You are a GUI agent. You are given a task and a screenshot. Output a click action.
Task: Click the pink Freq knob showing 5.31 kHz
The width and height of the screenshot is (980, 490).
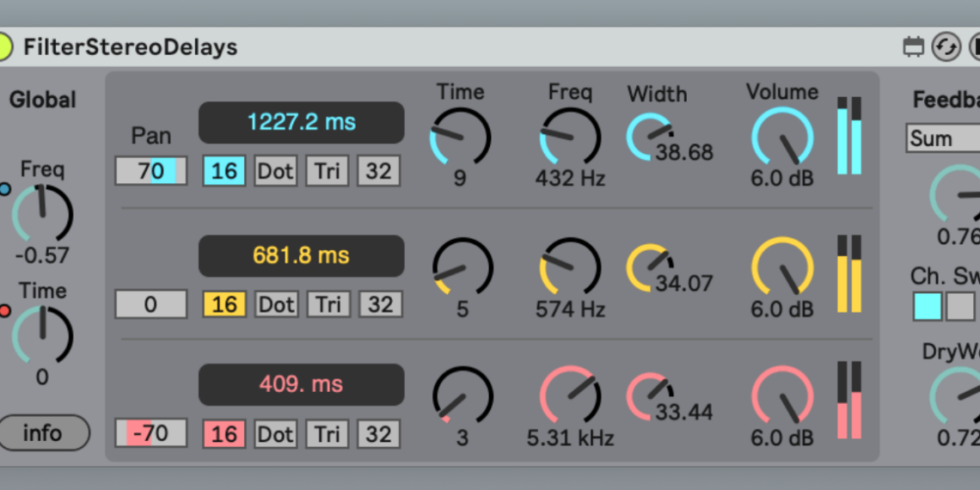(x=569, y=397)
